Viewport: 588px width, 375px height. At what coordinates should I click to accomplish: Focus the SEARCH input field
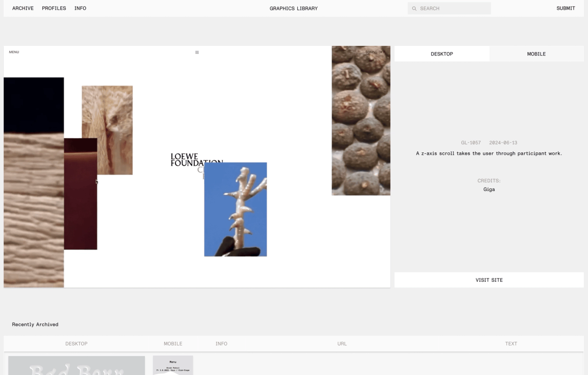coord(449,8)
